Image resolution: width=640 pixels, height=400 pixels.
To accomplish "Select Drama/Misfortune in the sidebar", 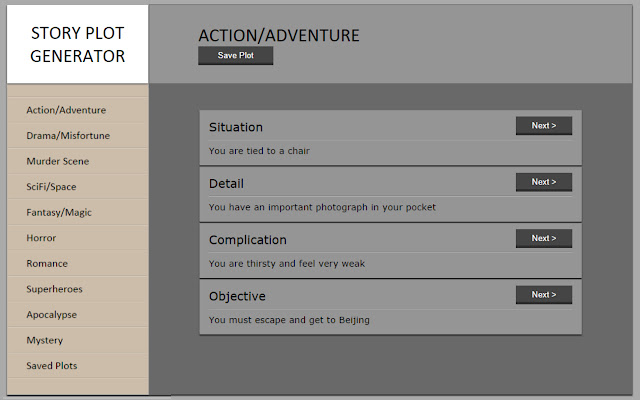I will click(x=68, y=135).
